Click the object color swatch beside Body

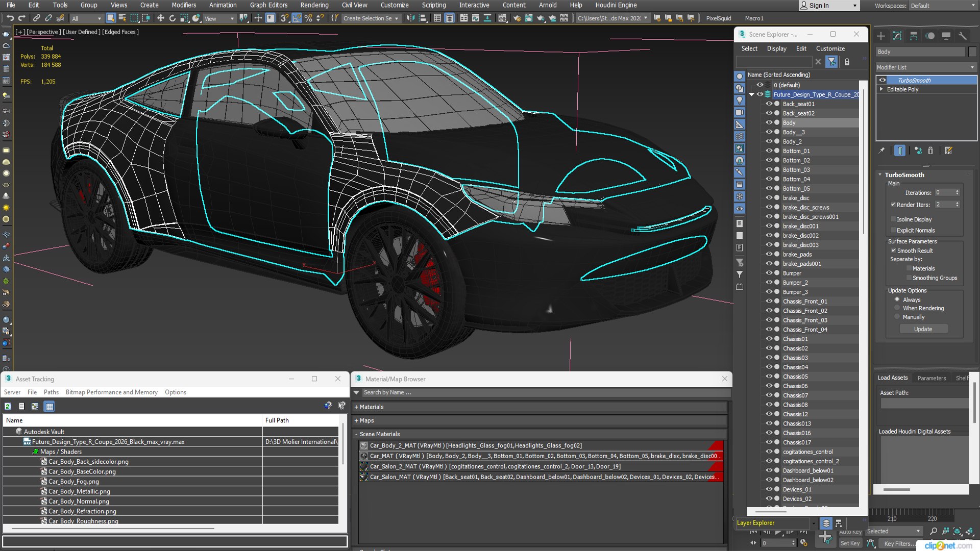(x=972, y=52)
